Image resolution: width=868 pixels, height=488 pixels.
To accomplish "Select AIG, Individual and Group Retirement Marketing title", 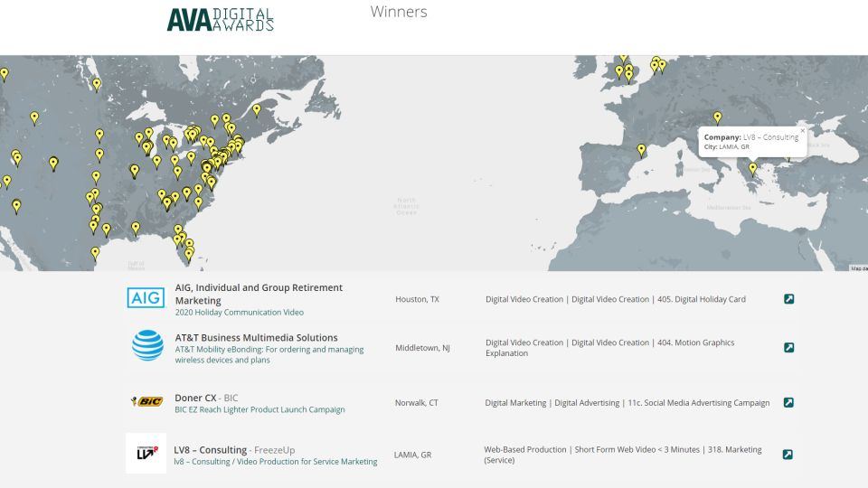I will click(x=259, y=294).
